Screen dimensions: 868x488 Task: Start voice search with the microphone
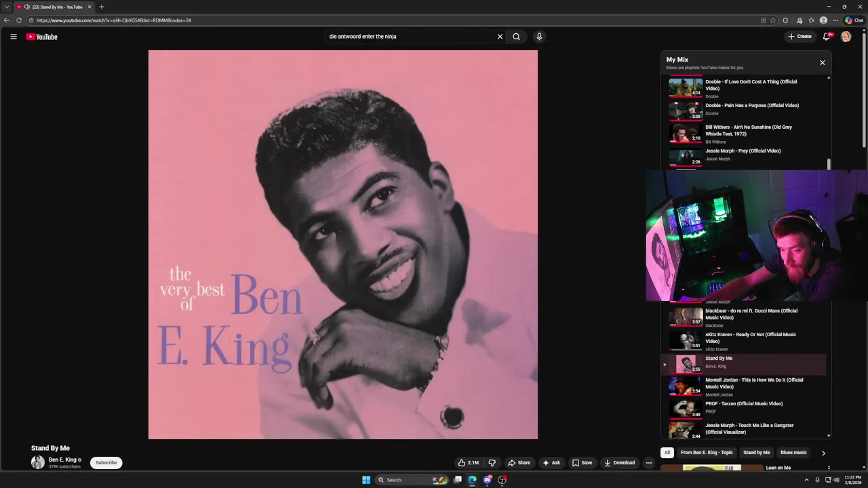tap(539, 37)
